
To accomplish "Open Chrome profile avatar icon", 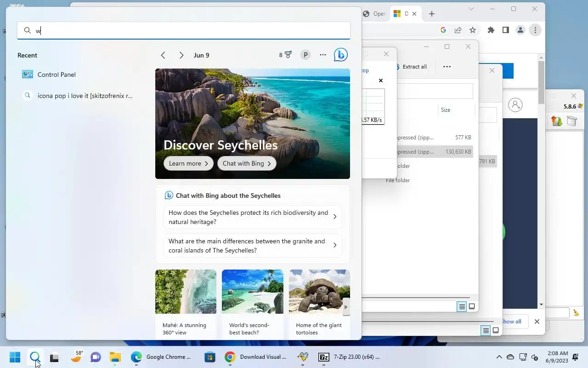I will pos(520,30).
